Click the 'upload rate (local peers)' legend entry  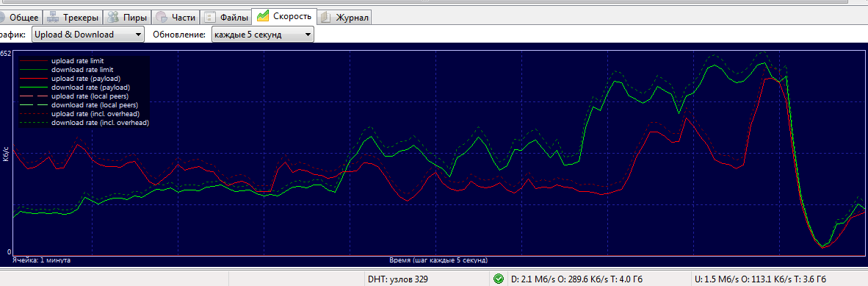pos(90,96)
